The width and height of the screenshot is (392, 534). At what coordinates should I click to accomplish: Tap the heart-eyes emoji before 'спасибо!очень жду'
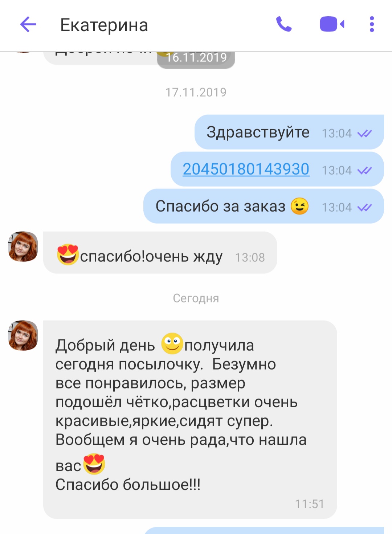(68, 254)
